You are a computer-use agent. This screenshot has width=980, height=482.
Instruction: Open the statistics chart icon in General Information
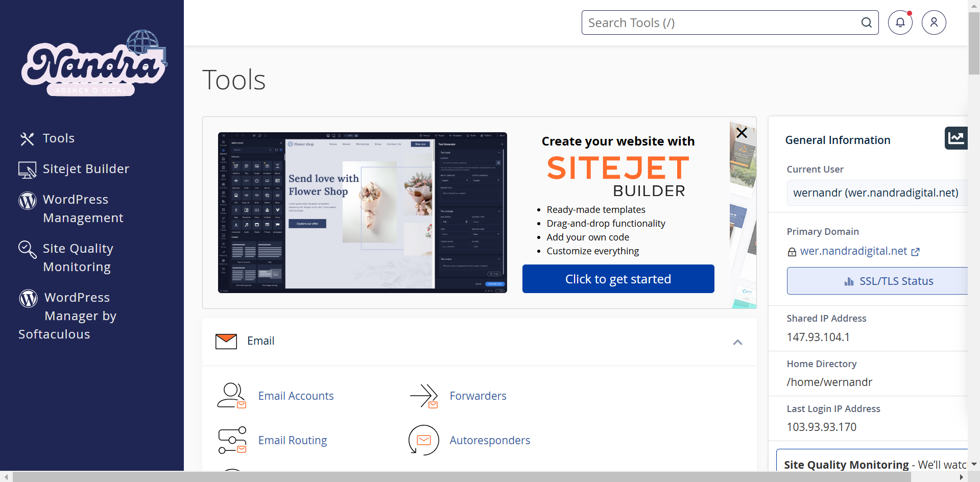pos(956,138)
